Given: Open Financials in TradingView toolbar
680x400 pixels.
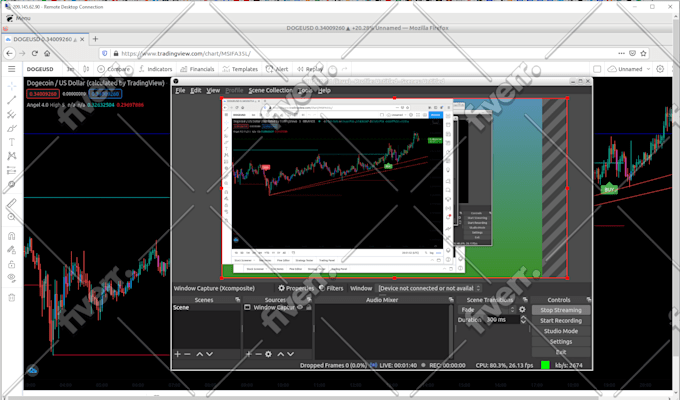Looking at the screenshot, I should click(197, 69).
